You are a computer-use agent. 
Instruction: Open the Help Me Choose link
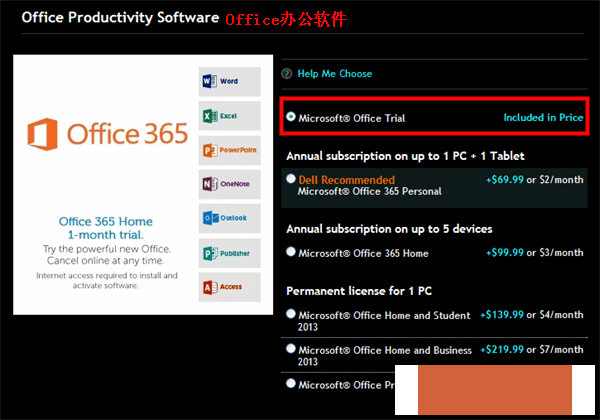(x=335, y=73)
